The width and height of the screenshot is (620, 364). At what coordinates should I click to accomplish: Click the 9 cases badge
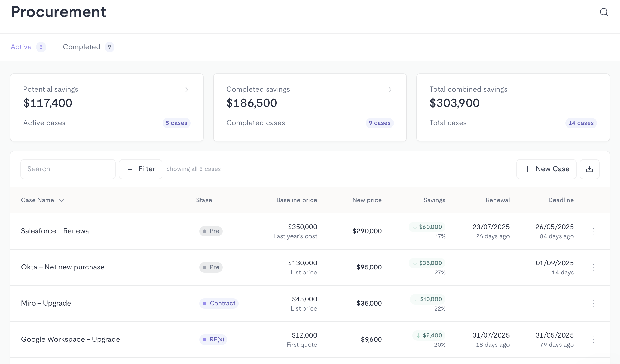379,123
